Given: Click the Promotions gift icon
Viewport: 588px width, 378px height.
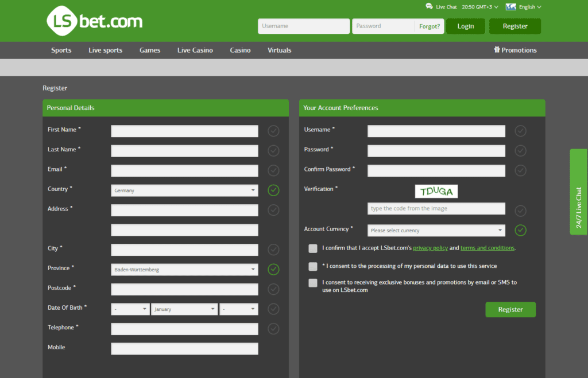Looking at the screenshot, I should pos(497,49).
